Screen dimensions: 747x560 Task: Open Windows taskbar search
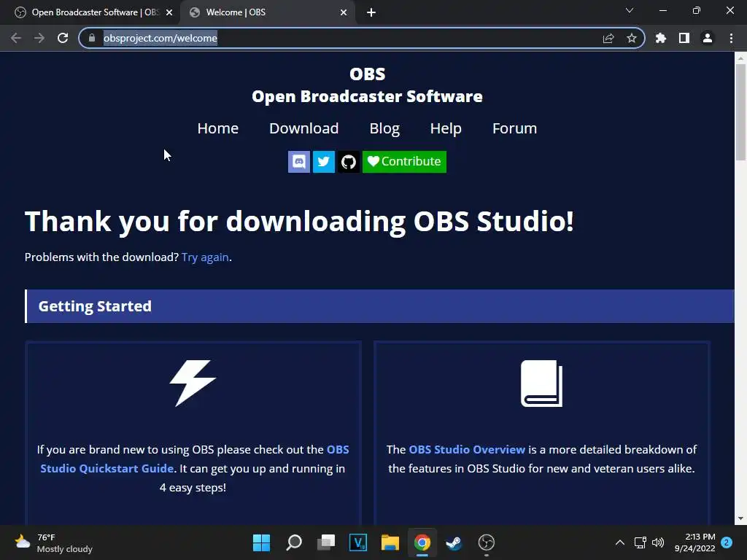point(293,542)
